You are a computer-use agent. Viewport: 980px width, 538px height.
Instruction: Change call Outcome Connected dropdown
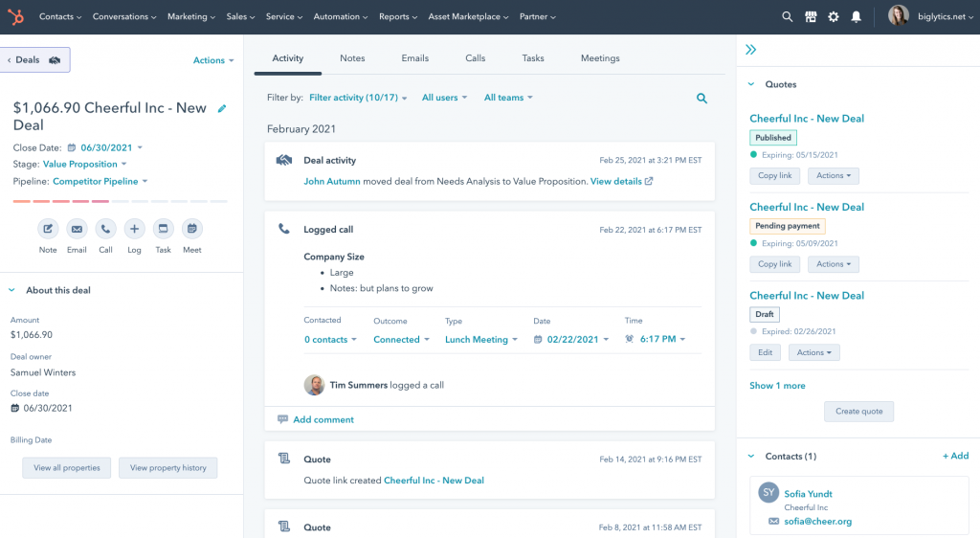401,339
